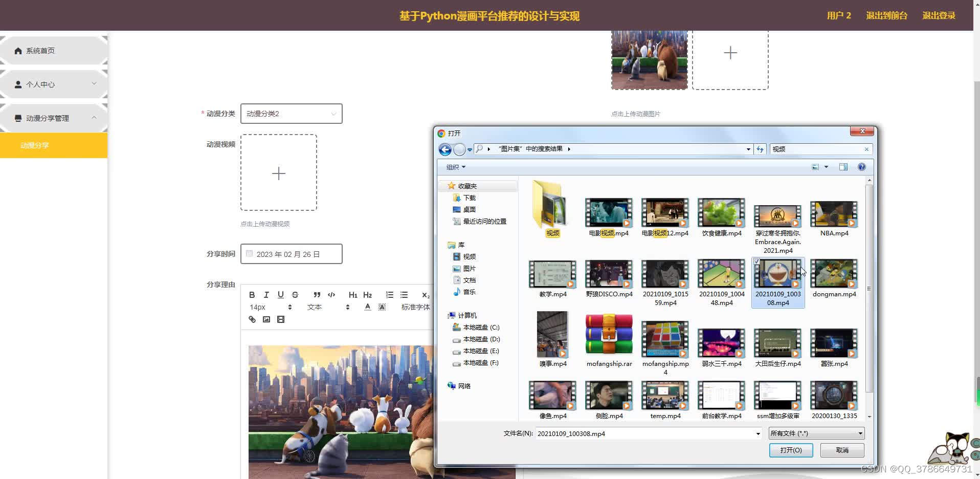Viewport: 980px width, 479px height.
Task: Click 退出登录 in the header
Action: point(939,15)
